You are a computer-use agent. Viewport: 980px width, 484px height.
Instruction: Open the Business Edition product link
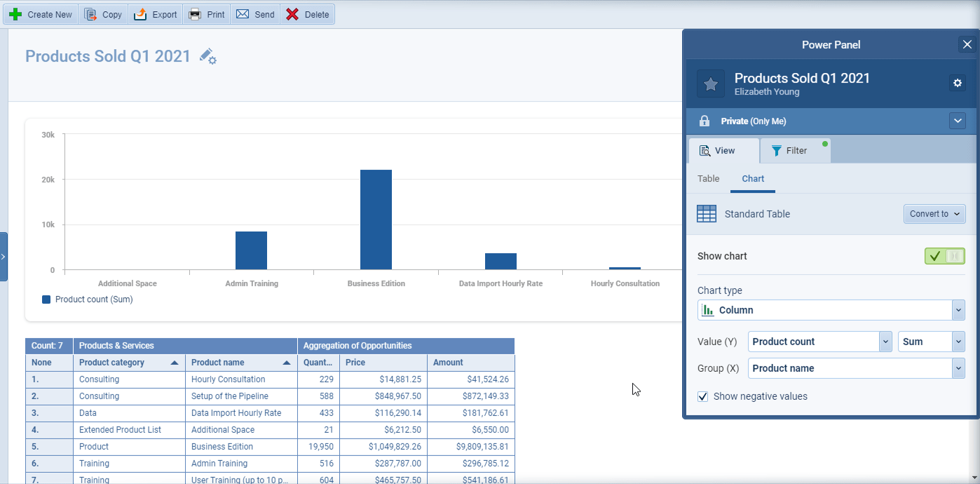(222, 446)
